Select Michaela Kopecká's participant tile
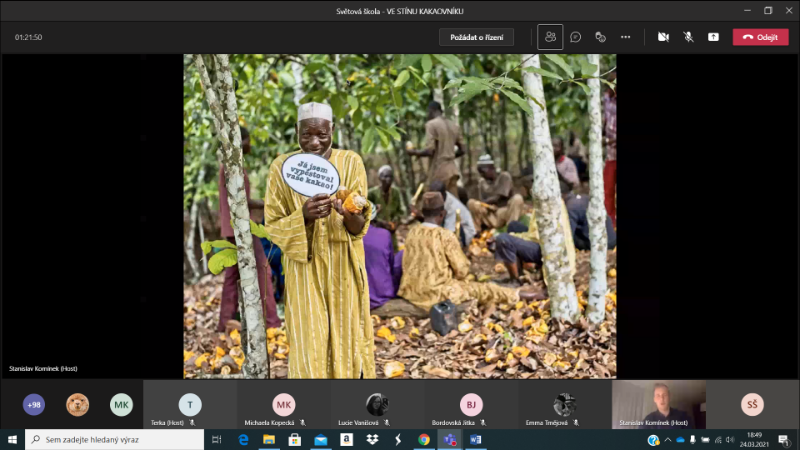The width and height of the screenshot is (800, 450). [x=284, y=405]
